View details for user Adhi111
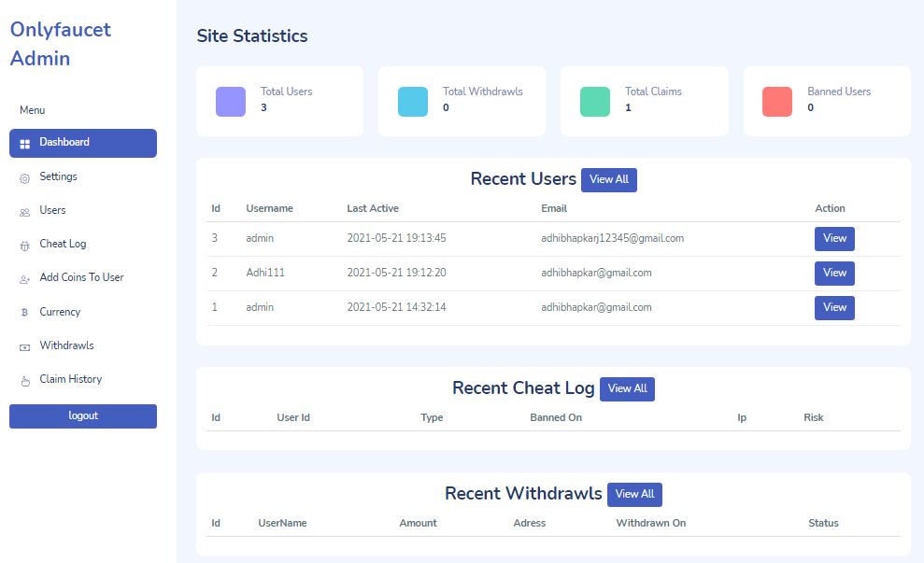The image size is (924, 563). coord(834,274)
